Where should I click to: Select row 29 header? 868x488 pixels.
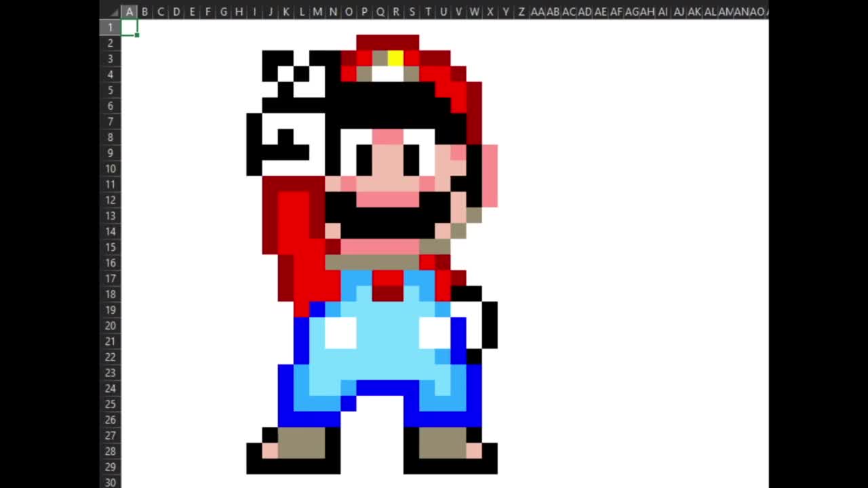(110, 466)
